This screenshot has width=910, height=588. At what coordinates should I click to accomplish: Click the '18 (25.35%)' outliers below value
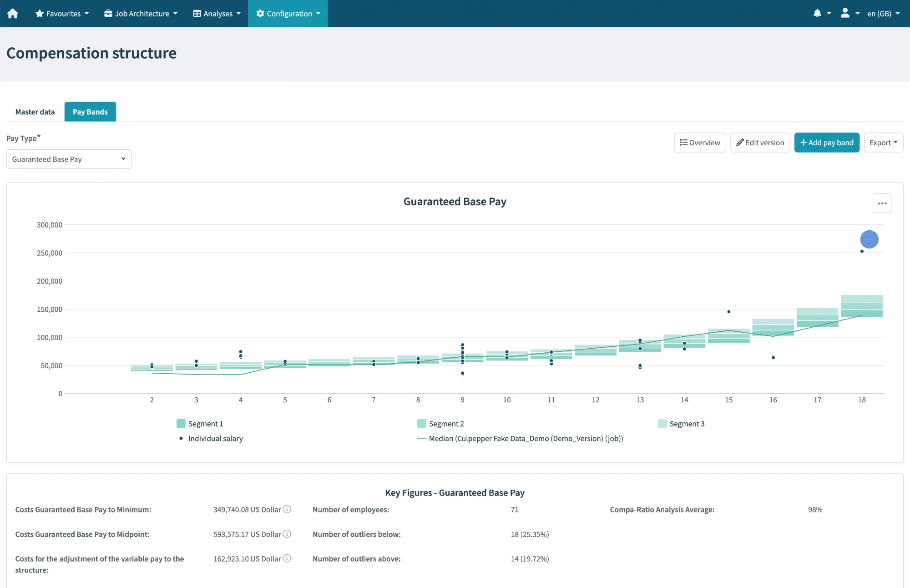coord(530,534)
